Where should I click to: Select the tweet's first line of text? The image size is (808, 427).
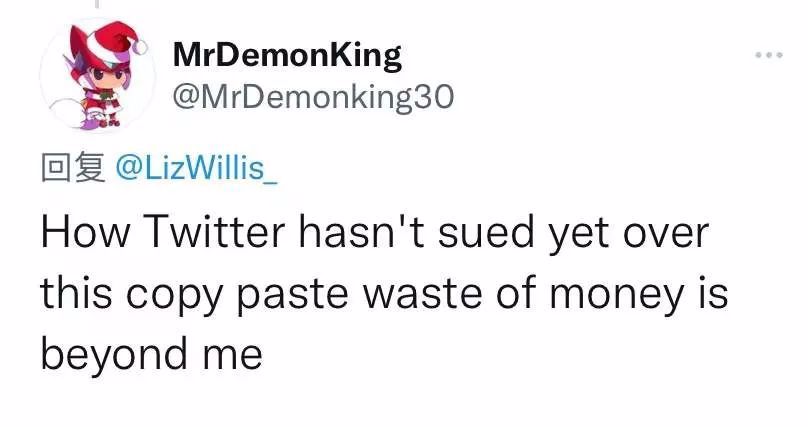pyautogui.click(x=375, y=233)
